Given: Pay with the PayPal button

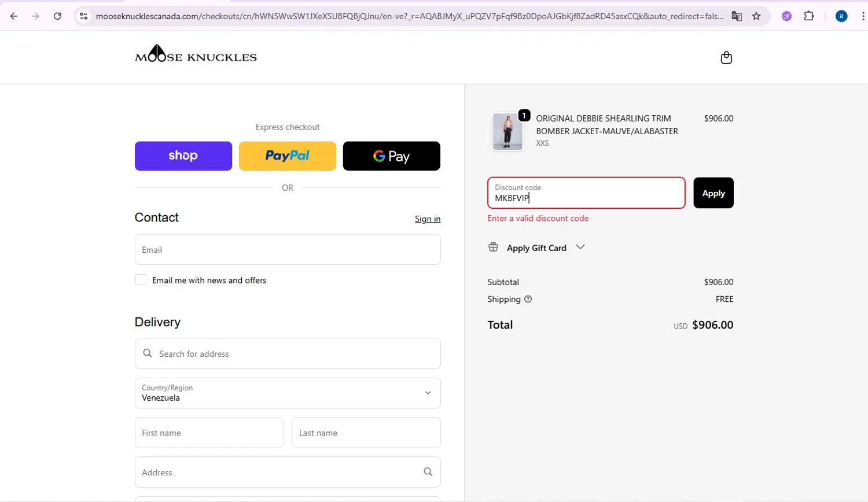Looking at the screenshot, I should [x=288, y=156].
